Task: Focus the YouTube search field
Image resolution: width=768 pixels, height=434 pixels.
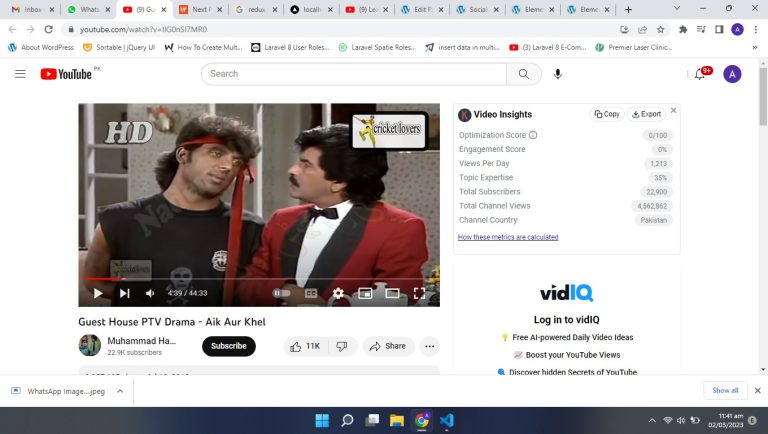Action: click(354, 74)
